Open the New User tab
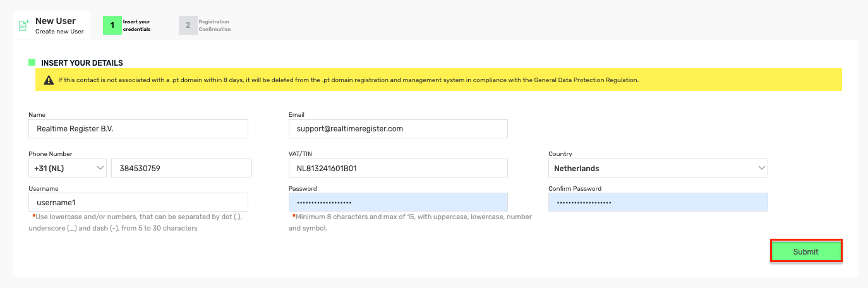The height and width of the screenshot is (288, 868). 52,25
